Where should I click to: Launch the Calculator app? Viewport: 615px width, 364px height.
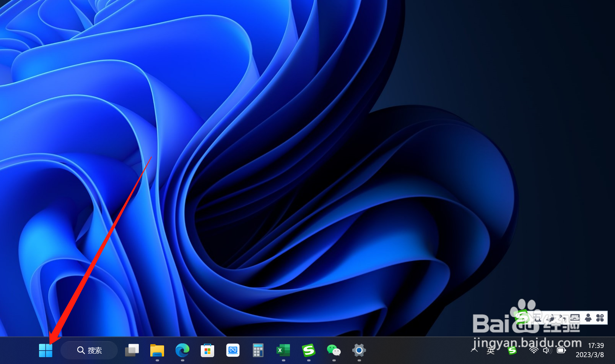point(258,350)
